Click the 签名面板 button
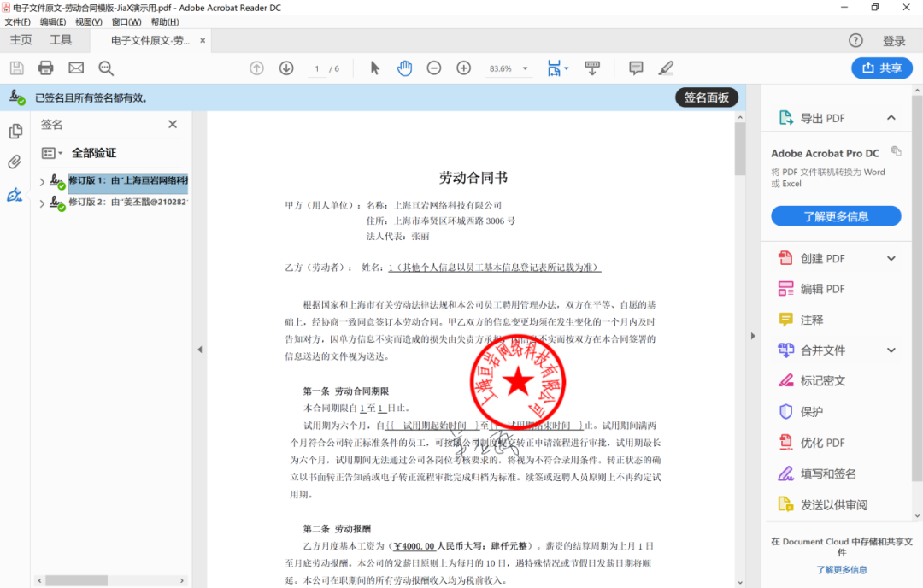This screenshot has height=588, width=923. [x=707, y=97]
